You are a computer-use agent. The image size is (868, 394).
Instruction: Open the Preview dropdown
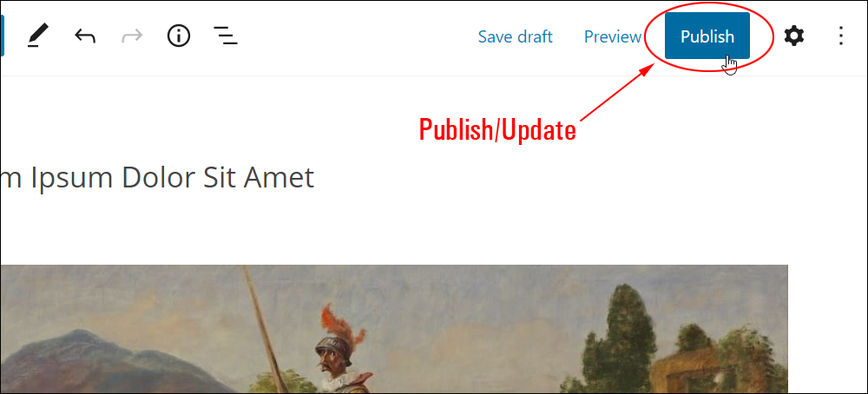click(612, 36)
